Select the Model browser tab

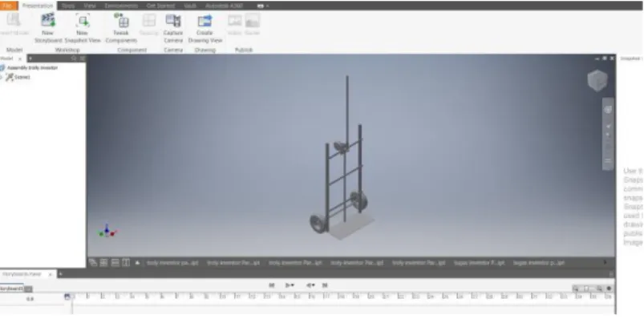6,59
